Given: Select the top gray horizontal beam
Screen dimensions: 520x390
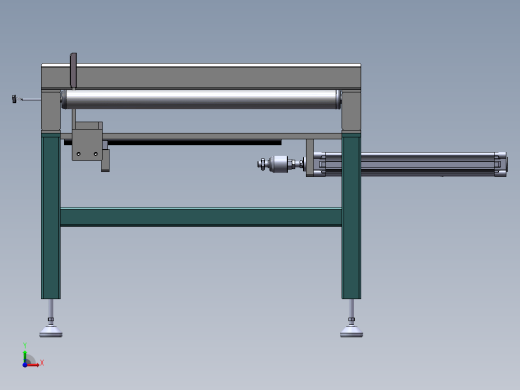Looking at the screenshot, I should [201, 76].
